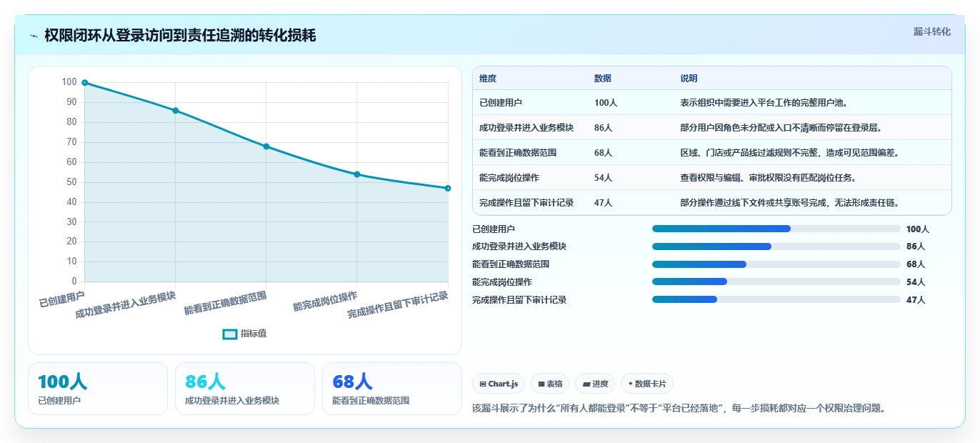Click the title 权限闭环从登录访问到责任追溯的转化损耗
Viewport: 980px width, 443px height.
tap(180, 36)
